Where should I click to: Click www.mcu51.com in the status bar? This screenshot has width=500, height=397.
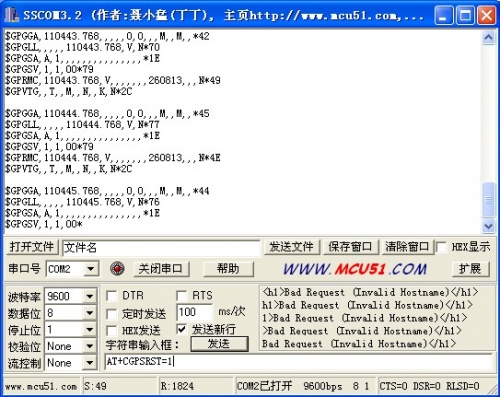(x=41, y=387)
